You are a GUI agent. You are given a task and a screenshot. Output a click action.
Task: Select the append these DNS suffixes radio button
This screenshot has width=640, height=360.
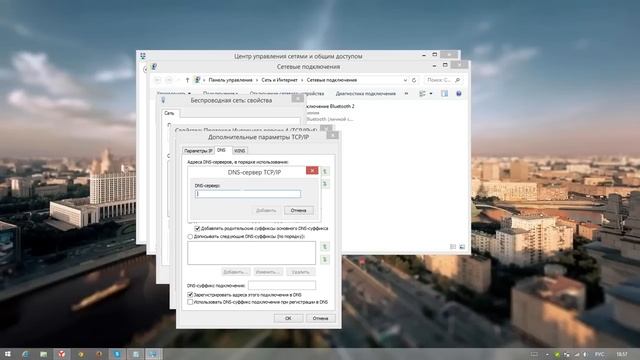click(x=190, y=236)
